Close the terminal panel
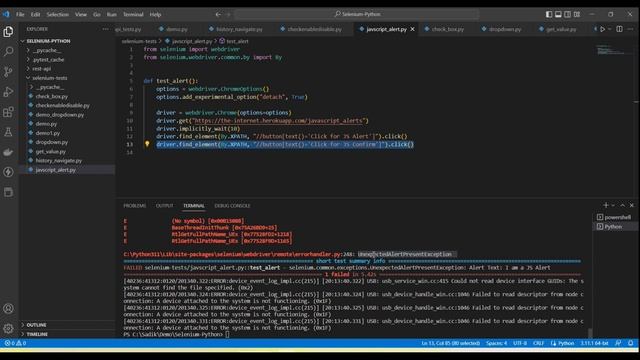This screenshot has width=640, height=360. (x=631, y=205)
